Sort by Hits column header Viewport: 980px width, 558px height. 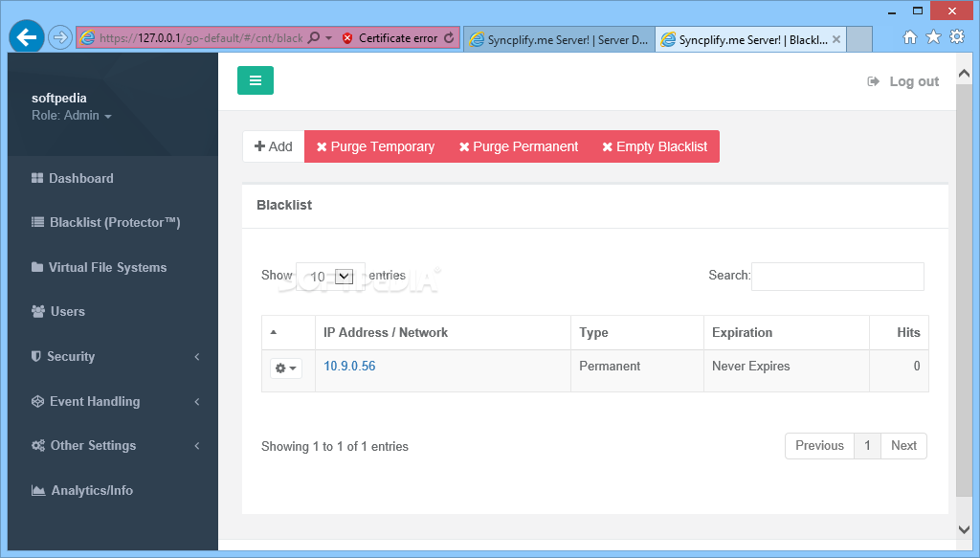pos(899,332)
